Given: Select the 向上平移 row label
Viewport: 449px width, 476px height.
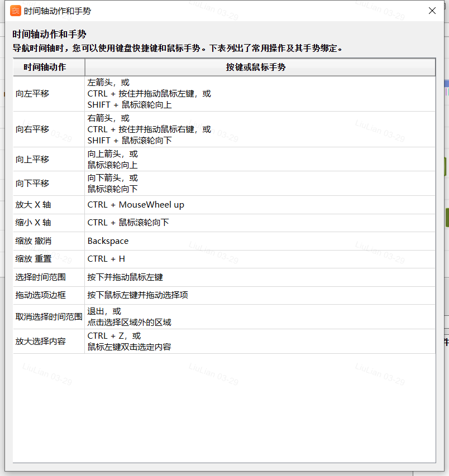Looking at the screenshot, I should 32,160.
